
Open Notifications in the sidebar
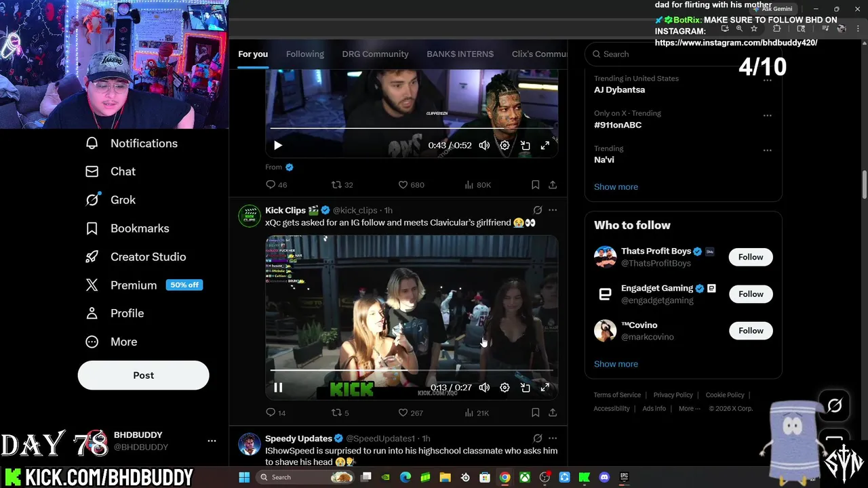tap(132, 143)
